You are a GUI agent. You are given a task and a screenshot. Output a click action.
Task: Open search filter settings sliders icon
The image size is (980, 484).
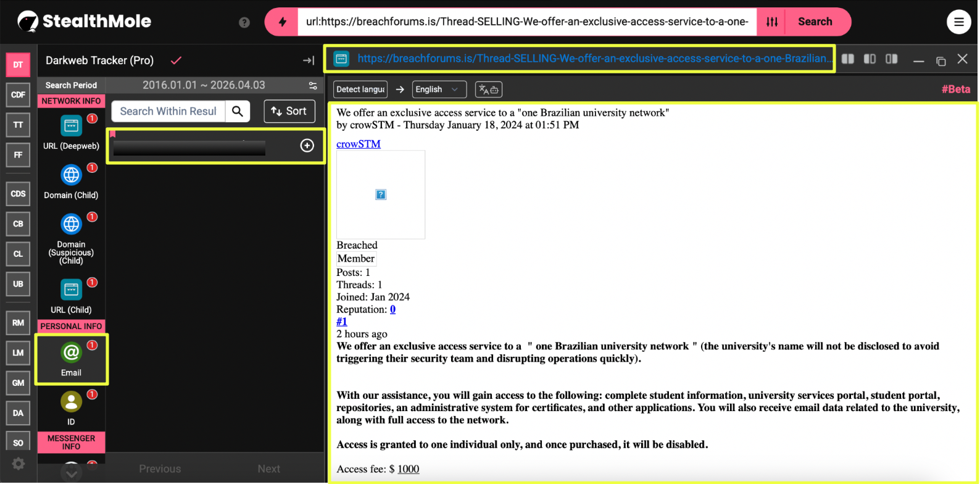(x=772, y=22)
